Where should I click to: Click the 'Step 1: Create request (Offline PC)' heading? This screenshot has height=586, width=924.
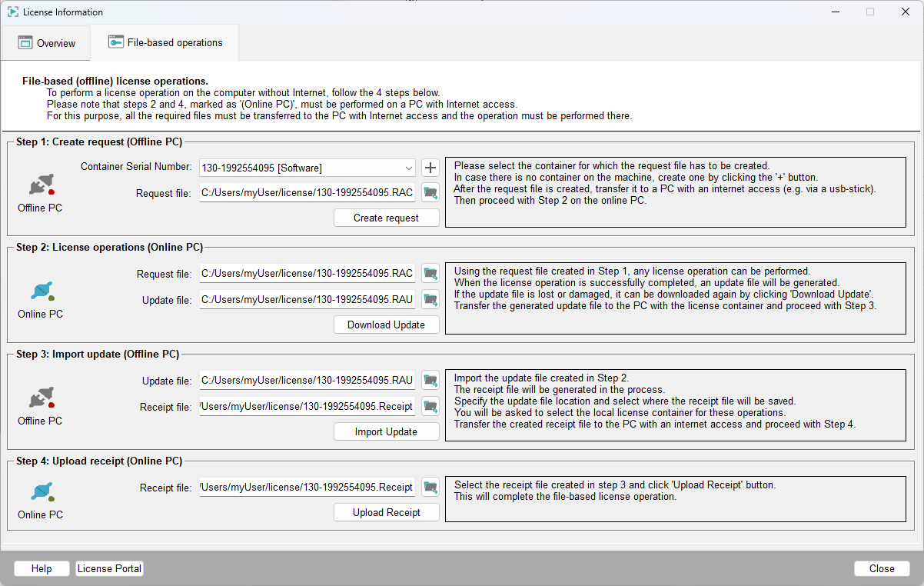[99, 142]
